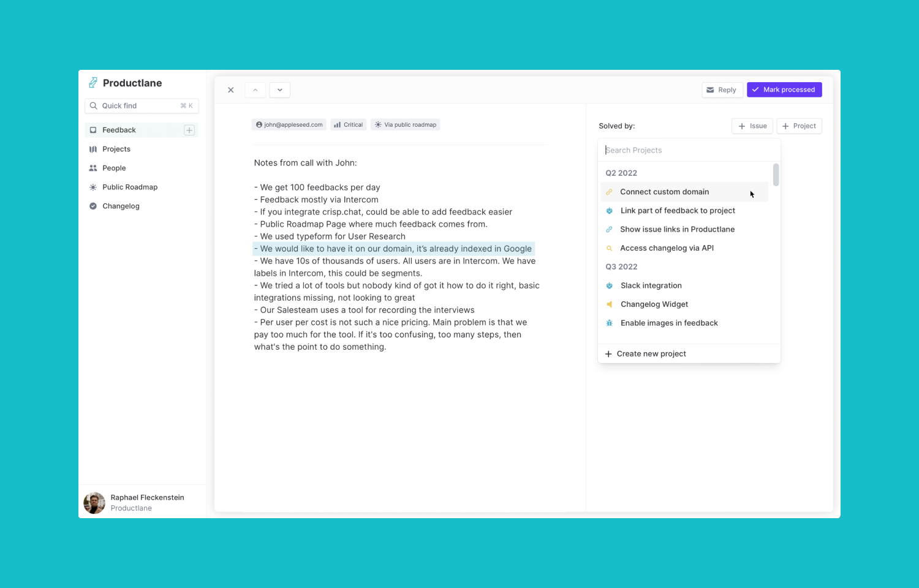Click the john@appleseed.com tag

[289, 125]
